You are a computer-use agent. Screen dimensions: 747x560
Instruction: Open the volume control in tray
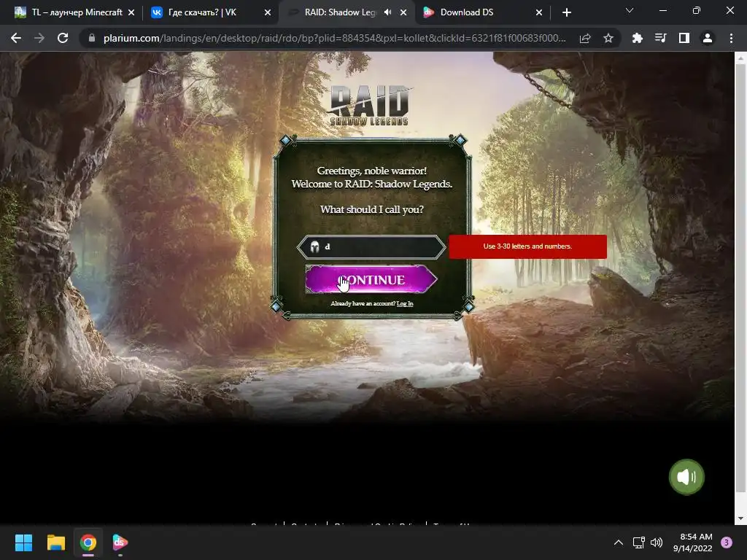click(657, 542)
